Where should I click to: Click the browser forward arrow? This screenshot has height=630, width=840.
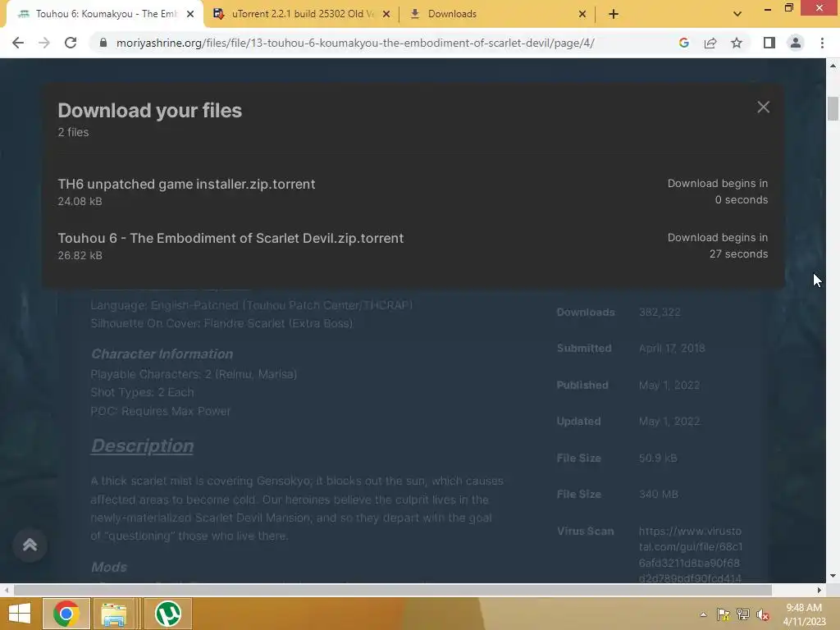point(44,43)
